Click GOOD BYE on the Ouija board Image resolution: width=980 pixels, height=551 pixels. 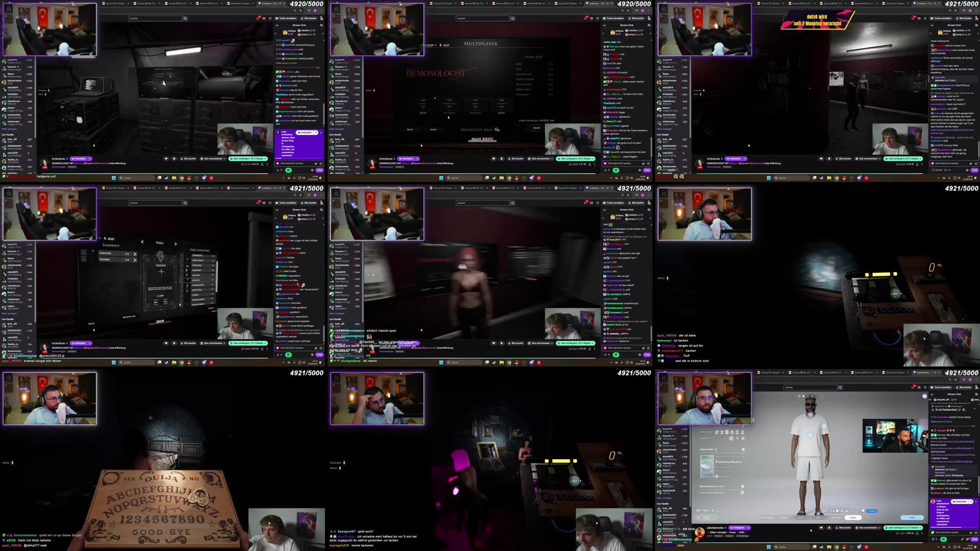161,532
